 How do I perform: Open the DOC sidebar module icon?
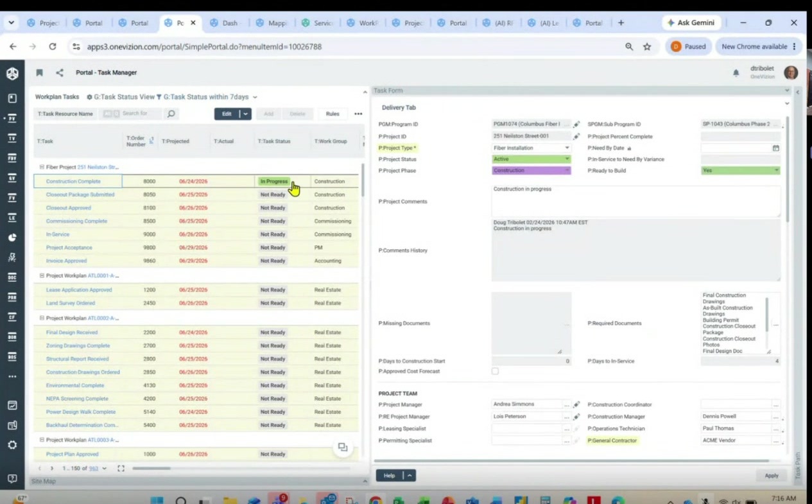click(x=12, y=277)
